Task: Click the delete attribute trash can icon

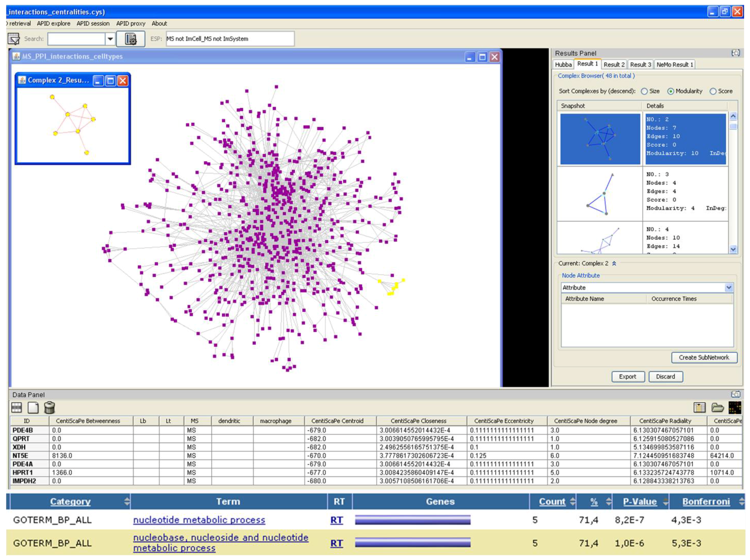Action: (50, 407)
